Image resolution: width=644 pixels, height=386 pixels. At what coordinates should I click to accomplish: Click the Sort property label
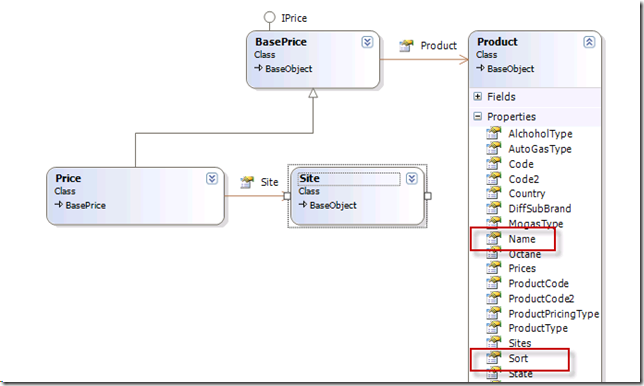pos(518,358)
